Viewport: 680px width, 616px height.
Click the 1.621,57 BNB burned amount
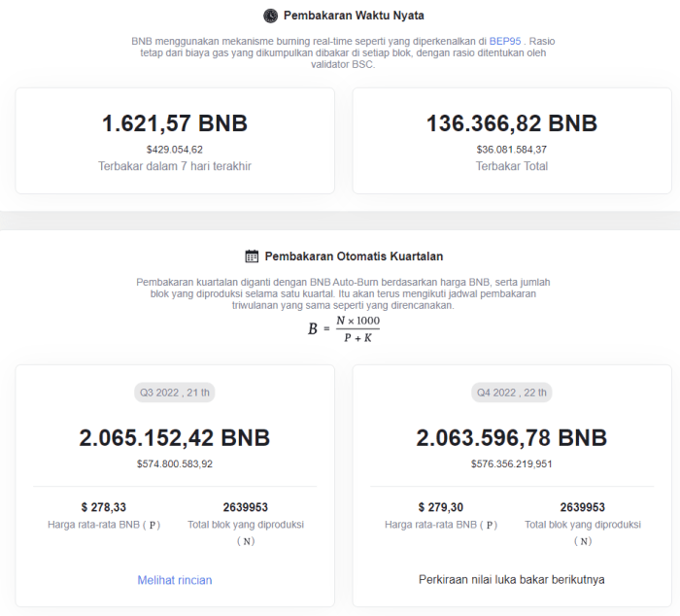coord(175,123)
